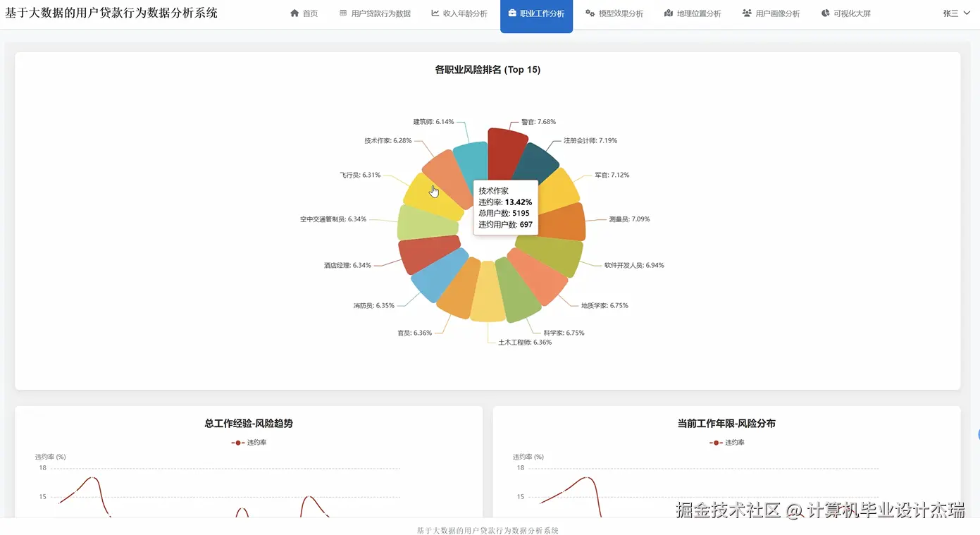The width and height of the screenshot is (980, 535).
Task: Click the gears icon beside 模型效果分析
Action: pyautogui.click(x=590, y=13)
